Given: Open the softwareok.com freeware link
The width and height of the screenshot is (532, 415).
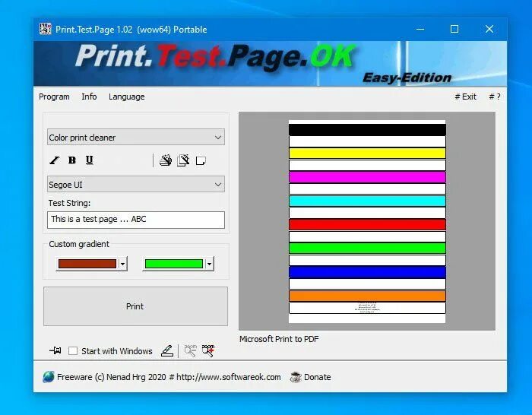Looking at the screenshot, I should coord(169,377).
